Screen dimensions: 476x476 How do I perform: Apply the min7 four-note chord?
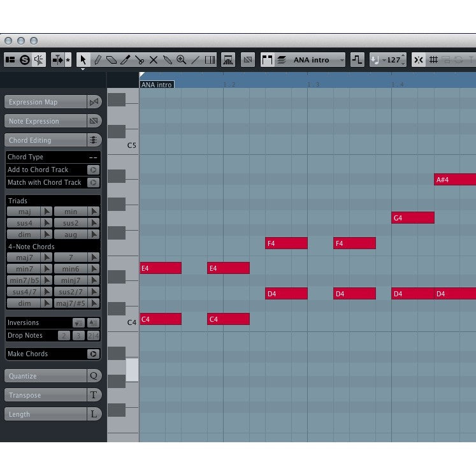(x=24, y=269)
